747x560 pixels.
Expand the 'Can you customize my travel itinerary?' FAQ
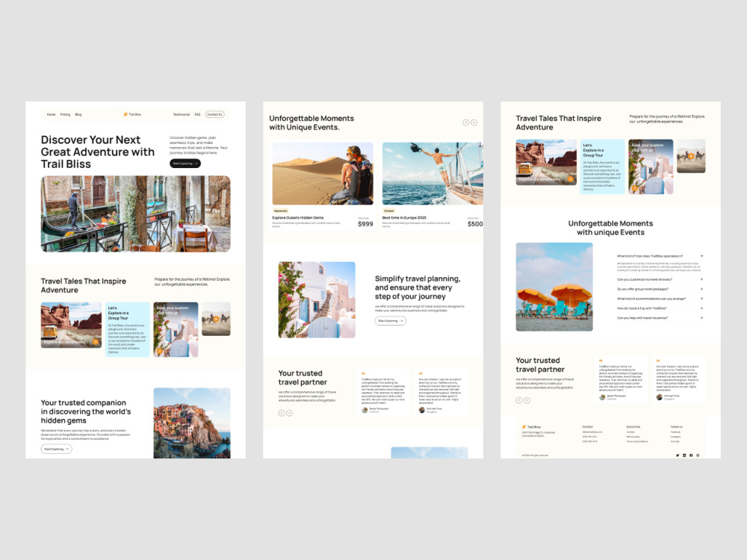tap(660, 279)
